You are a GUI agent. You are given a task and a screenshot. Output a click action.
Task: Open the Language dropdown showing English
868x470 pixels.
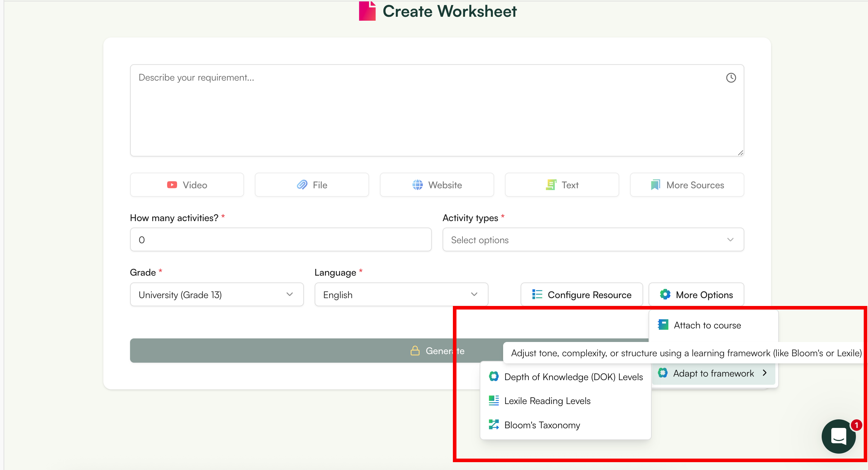pyautogui.click(x=401, y=295)
